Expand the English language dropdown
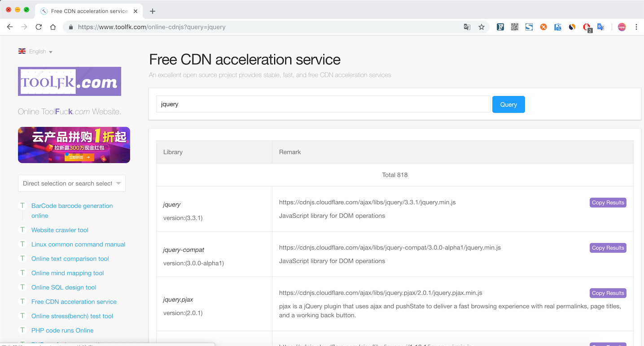644x346 pixels. click(36, 52)
